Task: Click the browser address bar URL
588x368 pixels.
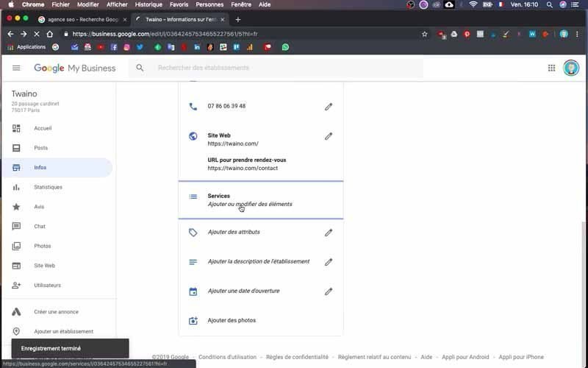Action: [x=165, y=34]
